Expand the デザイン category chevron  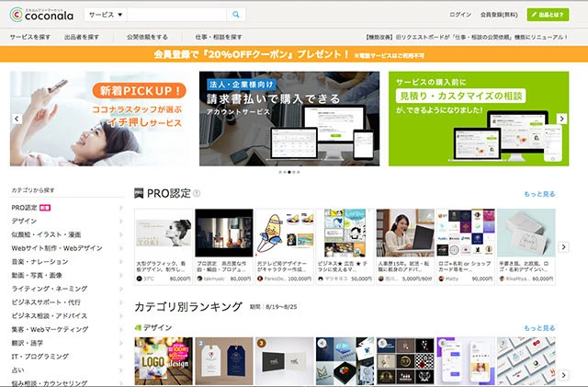coord(121,222)
